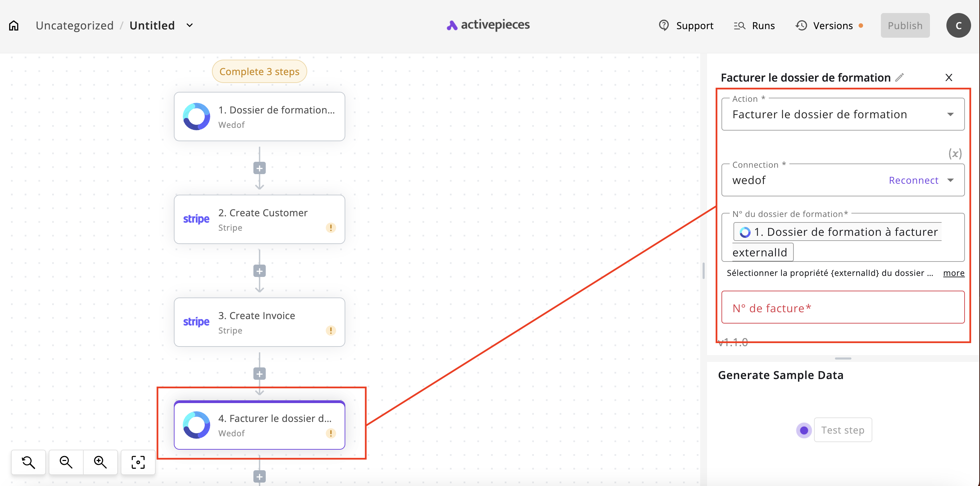Viewport: 980px width, 486px height.
Task: Click the home icon in header
Action: tap(14, 25)
